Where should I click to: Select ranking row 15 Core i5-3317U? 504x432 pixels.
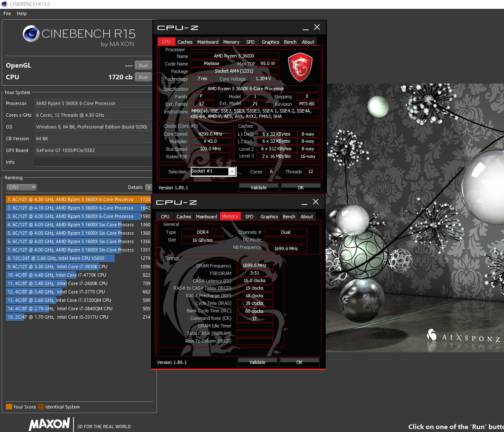coord(78,317)
